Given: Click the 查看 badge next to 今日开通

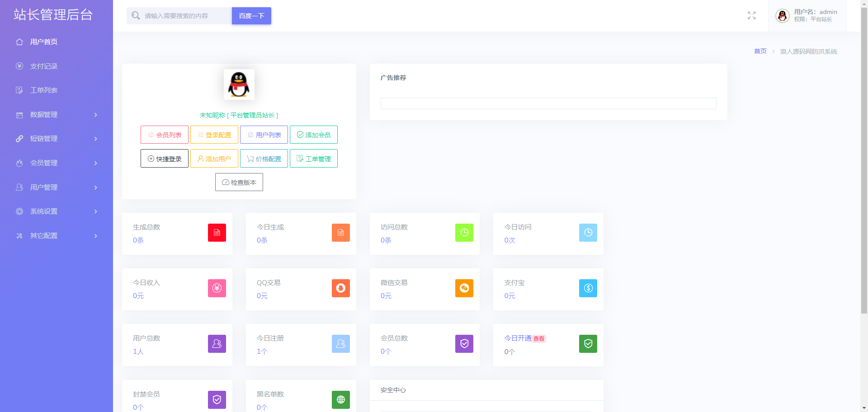Looking at the screenshot, I should click(x=539, y=339).
